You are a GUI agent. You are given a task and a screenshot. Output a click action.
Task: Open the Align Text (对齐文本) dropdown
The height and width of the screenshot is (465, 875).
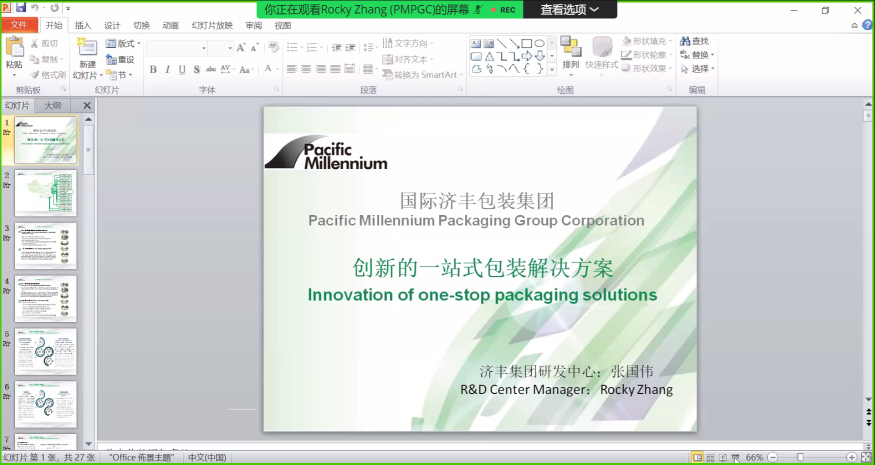coord(408,59)
